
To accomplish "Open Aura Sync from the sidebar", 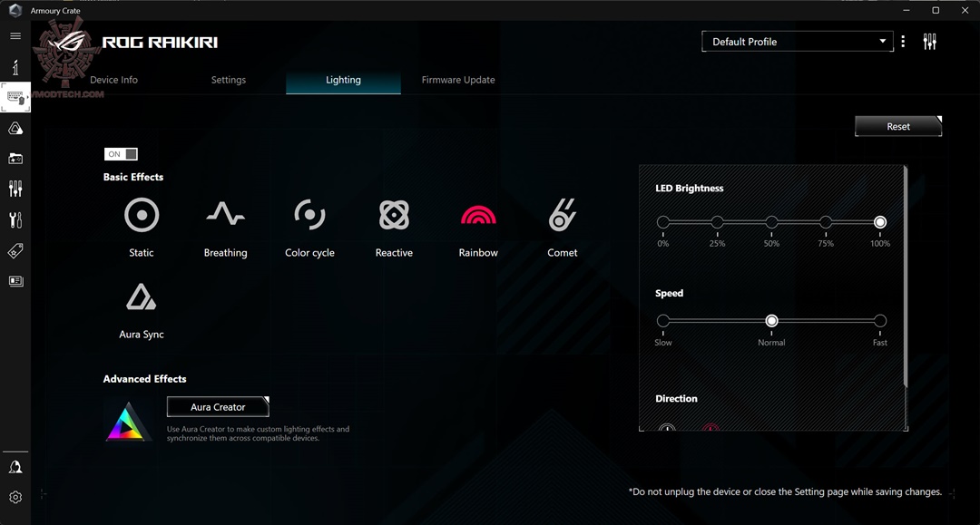I will pos(15,129).
